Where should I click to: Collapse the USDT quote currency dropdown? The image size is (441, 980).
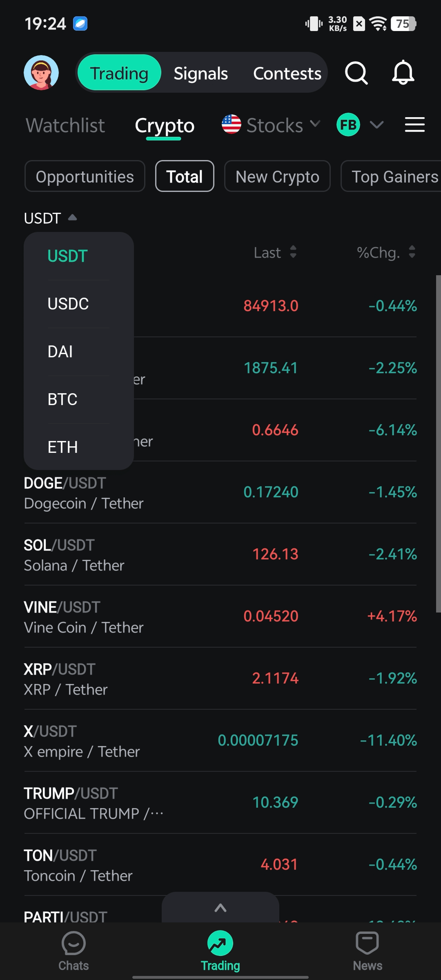tap(50, 218)
